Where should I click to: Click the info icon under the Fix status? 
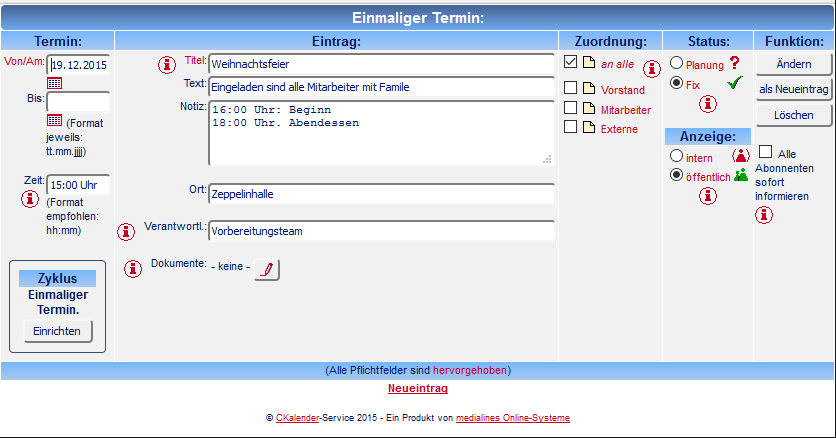point(708,104)
